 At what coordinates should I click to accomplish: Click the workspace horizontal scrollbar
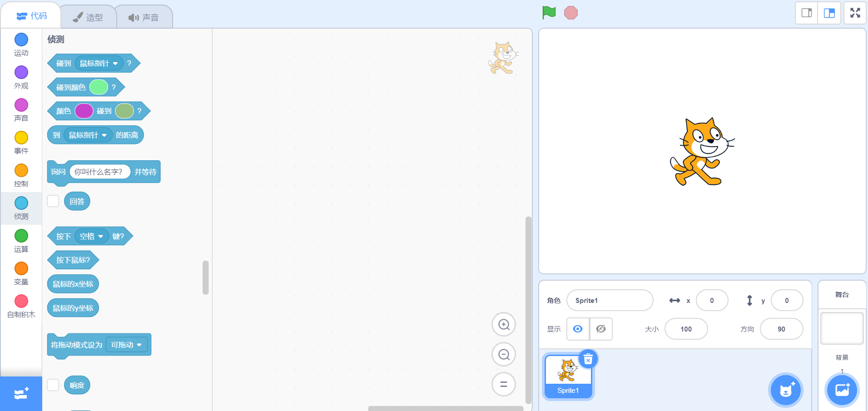coord(446,408)
